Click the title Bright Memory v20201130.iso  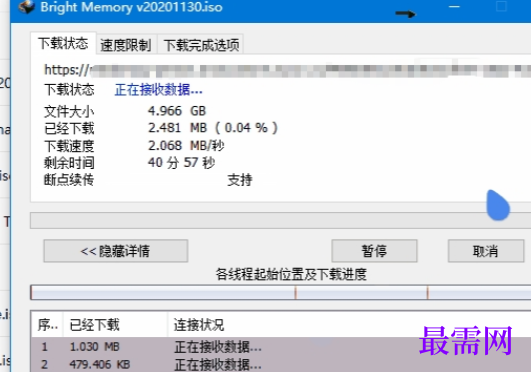pyautogui.click(x=131, y=7)
